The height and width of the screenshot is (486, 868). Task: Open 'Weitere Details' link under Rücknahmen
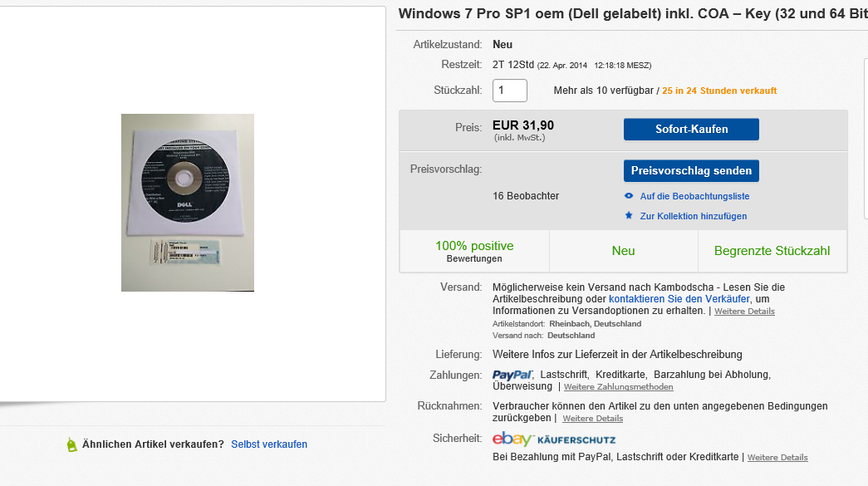592,419
